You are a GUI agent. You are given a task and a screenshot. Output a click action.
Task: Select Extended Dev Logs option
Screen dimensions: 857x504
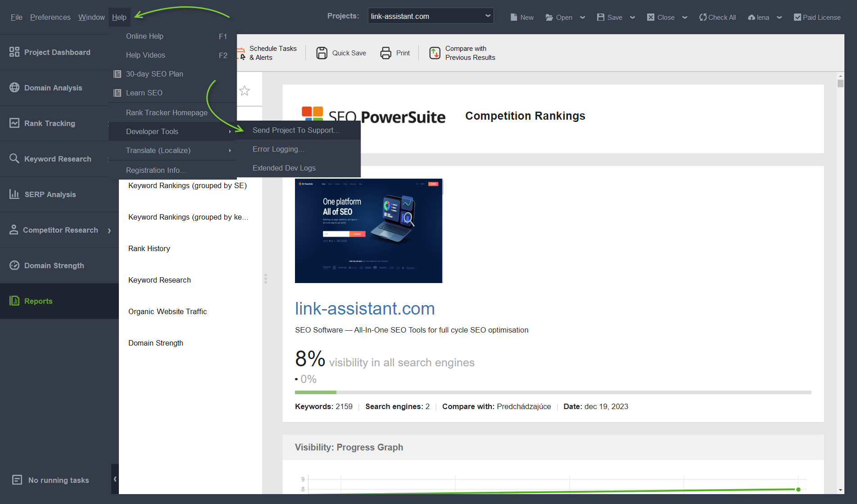tap(284, 168)
